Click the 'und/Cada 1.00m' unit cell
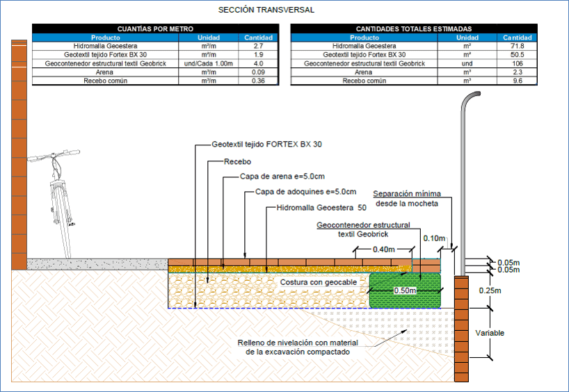This screenshot has height=392, width=569. 208,63
